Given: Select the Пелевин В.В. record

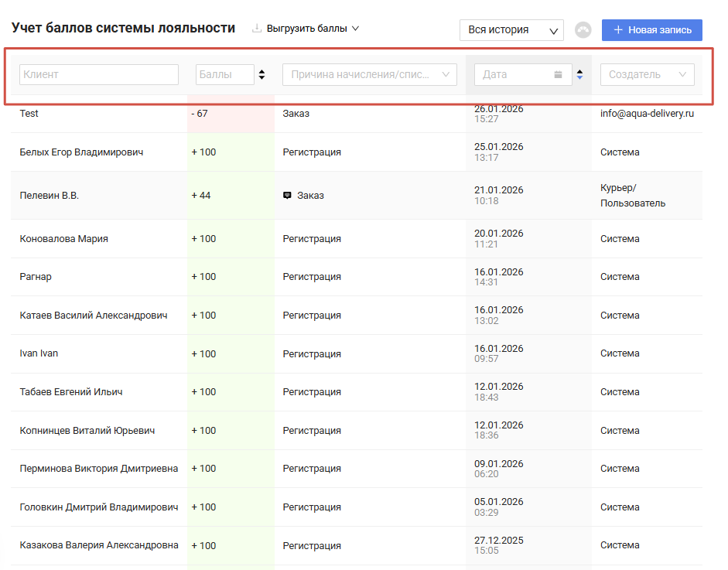Looking at the screenshot, I should 50,196.
